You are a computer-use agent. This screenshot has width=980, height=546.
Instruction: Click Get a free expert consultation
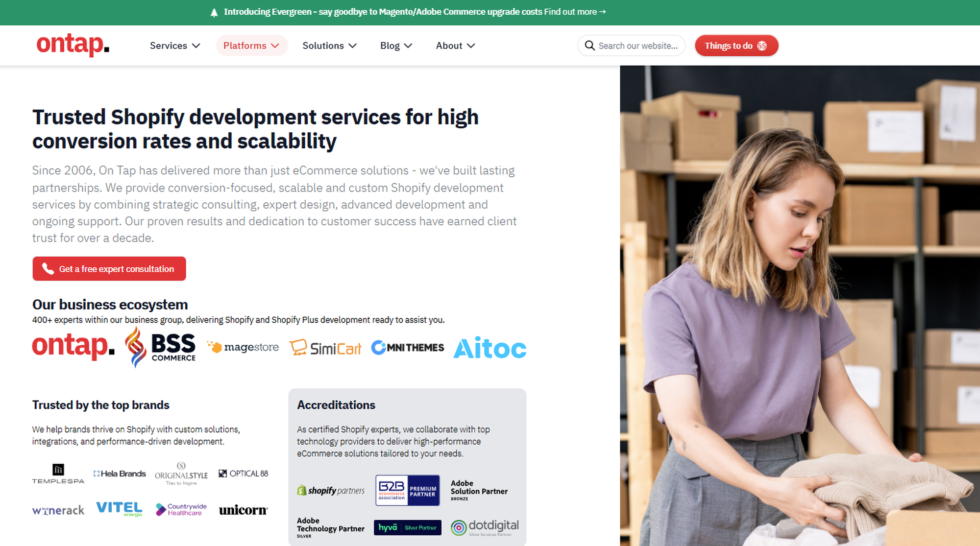(x=109, y=268)
